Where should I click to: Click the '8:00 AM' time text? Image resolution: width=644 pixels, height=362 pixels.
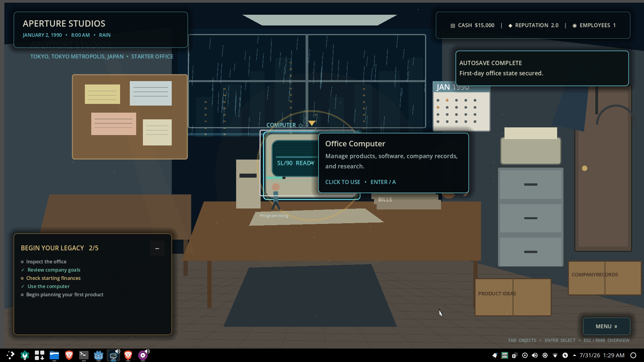pos(80,35)
